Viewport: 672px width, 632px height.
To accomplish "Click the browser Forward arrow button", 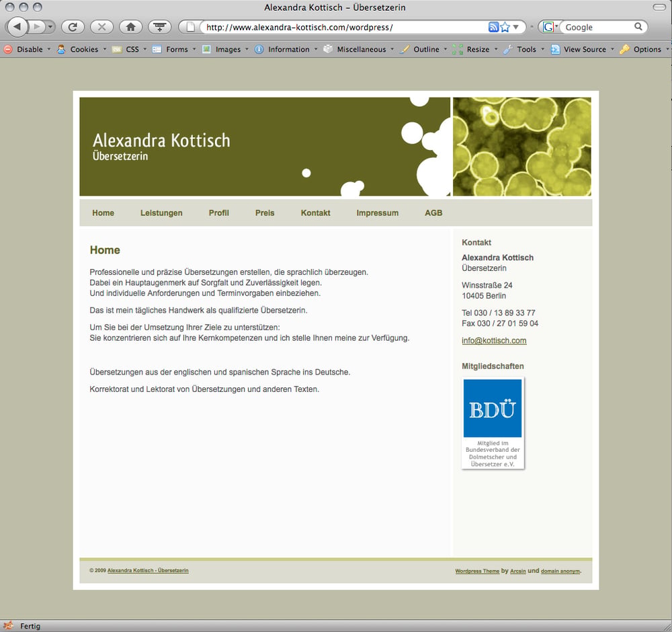I will point(37,27).
